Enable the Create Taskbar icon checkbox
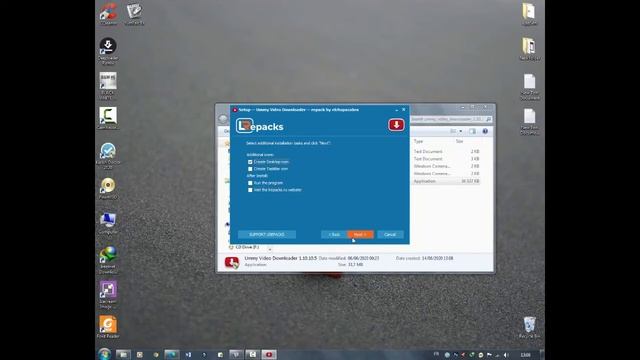This screenshot has width=640, height=360. click(250, 169)
